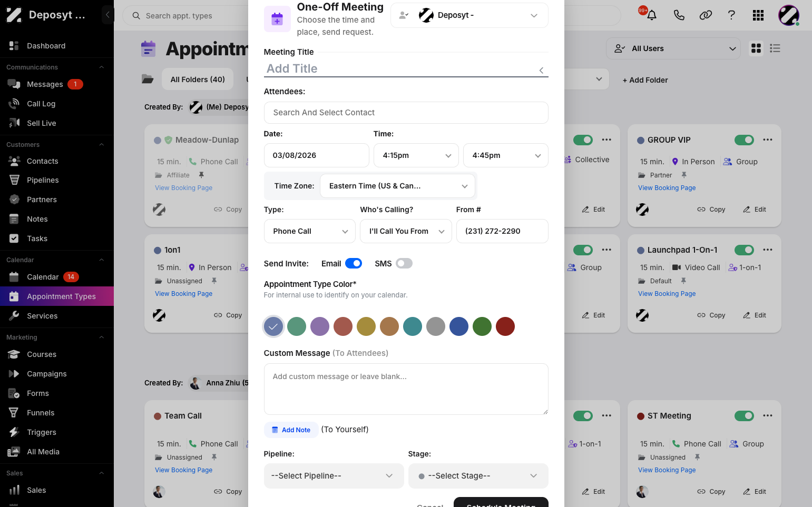Click the Courses graduation cap icon
This screenshot has width=812, height=507.
pyautogui.click(x=14, y=354)
